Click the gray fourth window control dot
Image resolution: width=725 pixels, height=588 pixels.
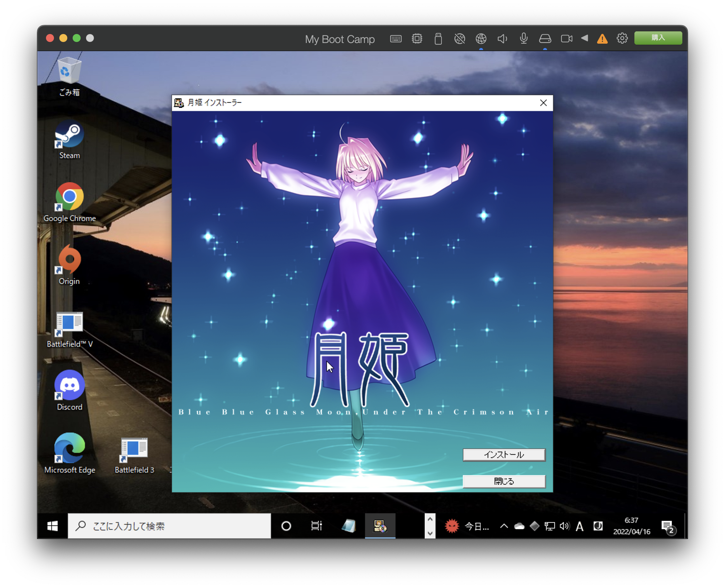(x=90, y=38)
